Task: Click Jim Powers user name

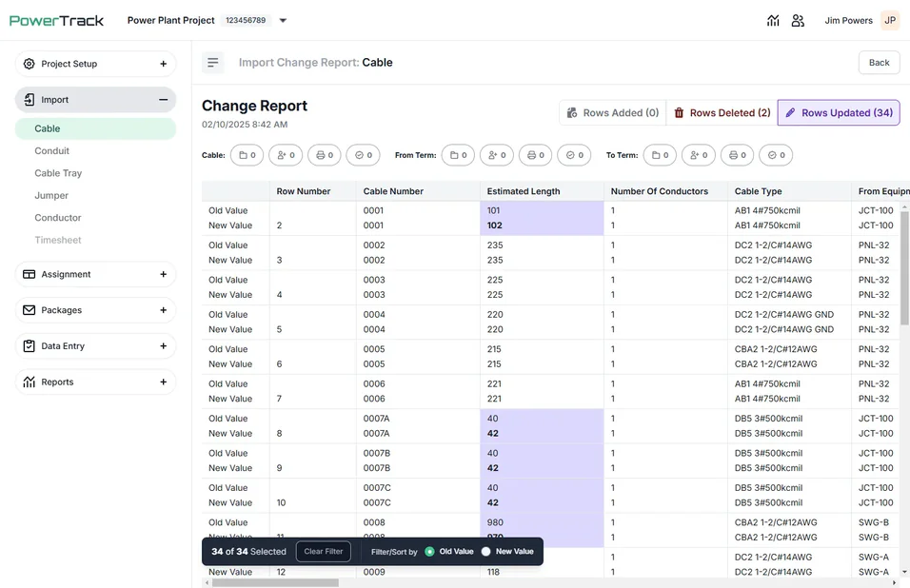Action: coord(848,20)
